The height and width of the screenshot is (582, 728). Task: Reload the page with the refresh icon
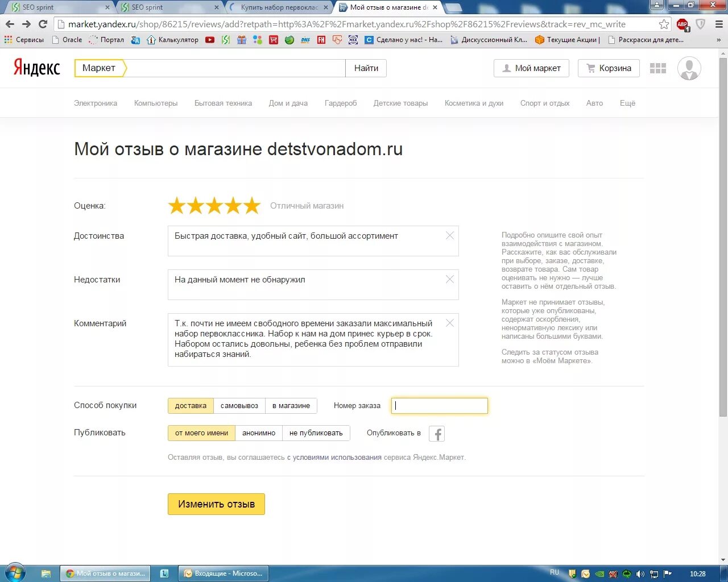(x=43, y=24)
